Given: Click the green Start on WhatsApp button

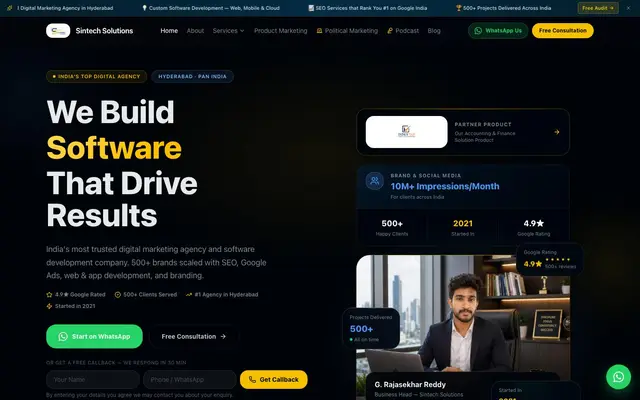Looking at the screenshot, I should point(94,336).
